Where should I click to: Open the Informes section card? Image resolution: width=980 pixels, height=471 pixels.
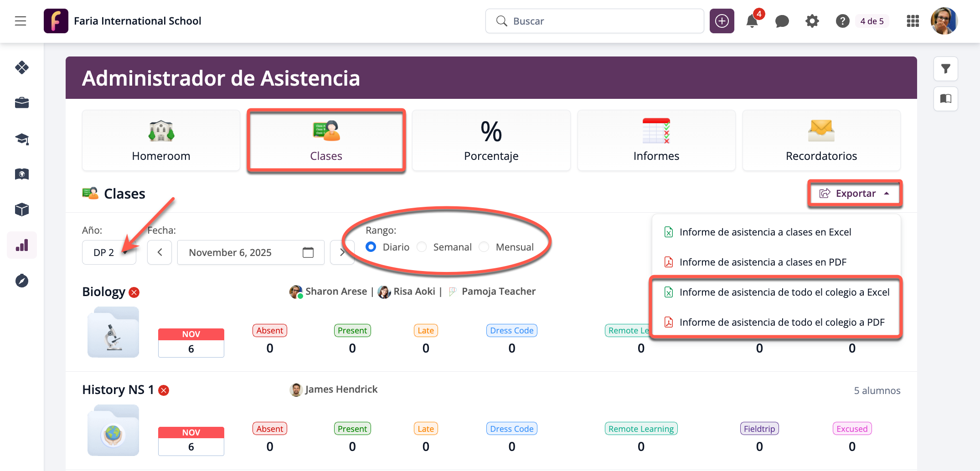click(x=656, y=140)
